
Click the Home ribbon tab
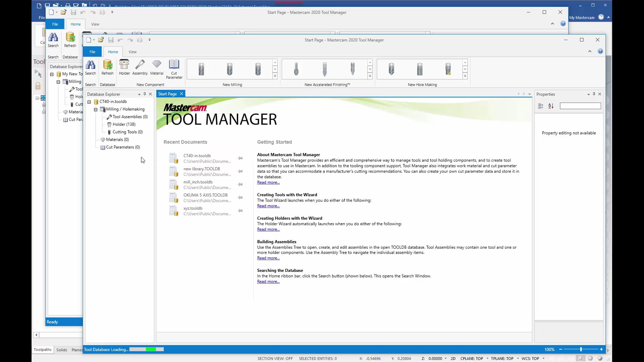pos(113,52)
